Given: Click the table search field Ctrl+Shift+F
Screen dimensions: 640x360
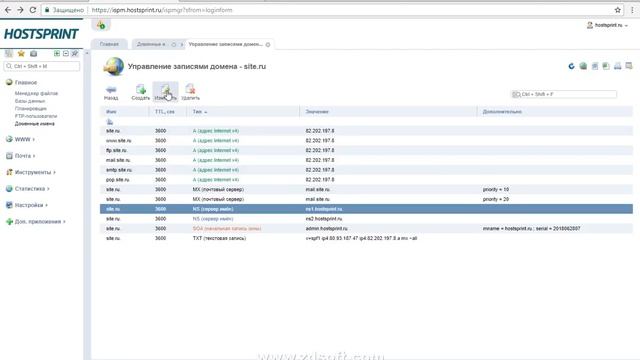Looking at the screenshot, I should coord(564,94).
